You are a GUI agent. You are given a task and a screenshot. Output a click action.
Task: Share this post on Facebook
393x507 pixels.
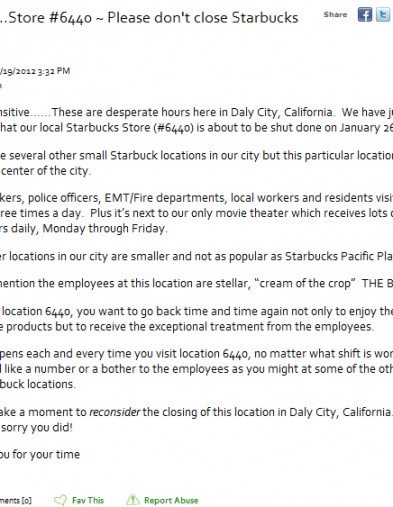coord(365,15)
